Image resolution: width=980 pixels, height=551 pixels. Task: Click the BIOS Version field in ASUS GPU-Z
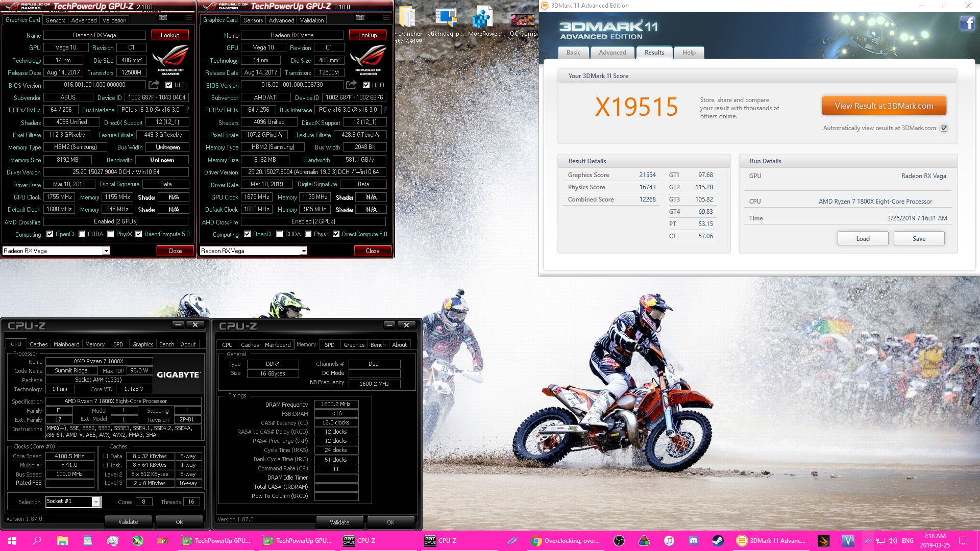(x=94, y=85)
